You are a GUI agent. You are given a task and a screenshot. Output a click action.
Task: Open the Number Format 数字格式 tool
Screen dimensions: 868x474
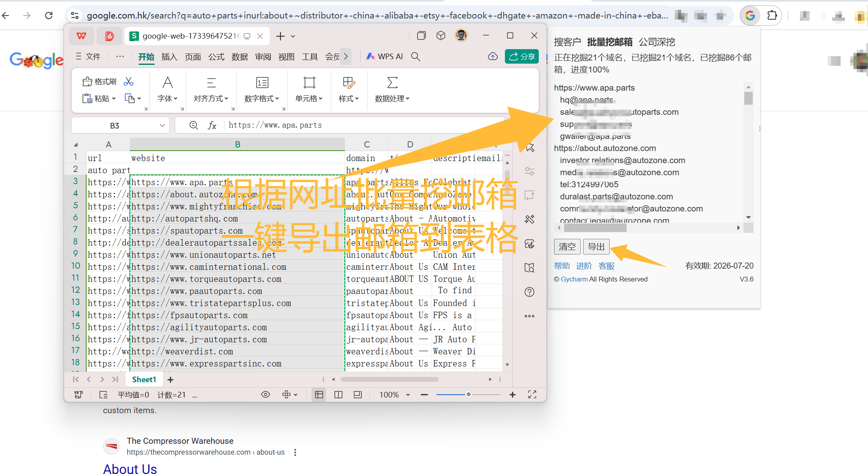pyautogui.click(x=262, y=89)
